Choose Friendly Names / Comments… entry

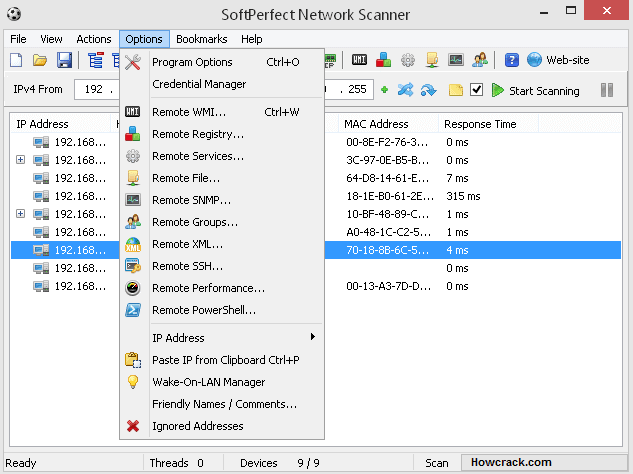point(222,404)
